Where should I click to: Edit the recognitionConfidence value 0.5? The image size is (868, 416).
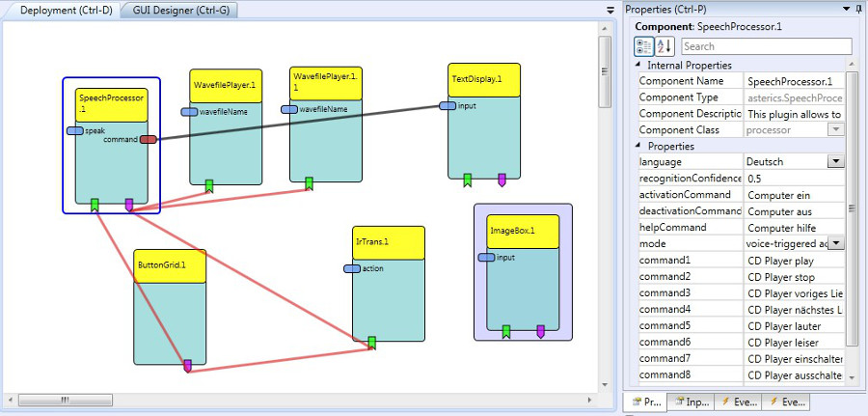pos(795,179)
